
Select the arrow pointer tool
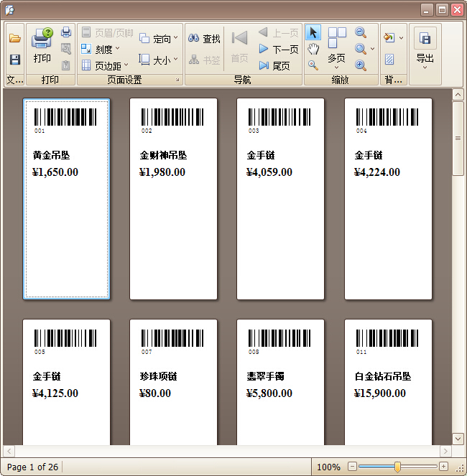point(313,32)
